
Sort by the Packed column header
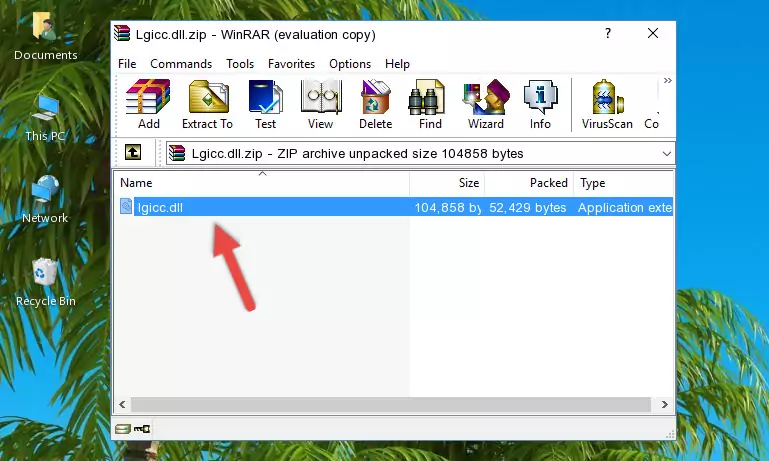(529, 183)
